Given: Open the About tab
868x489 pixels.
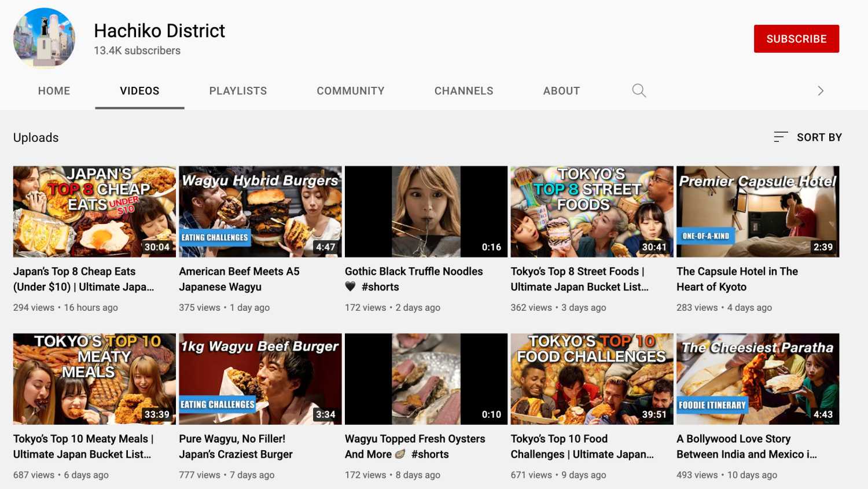Looking at the screenshot, I should (561, 91).
